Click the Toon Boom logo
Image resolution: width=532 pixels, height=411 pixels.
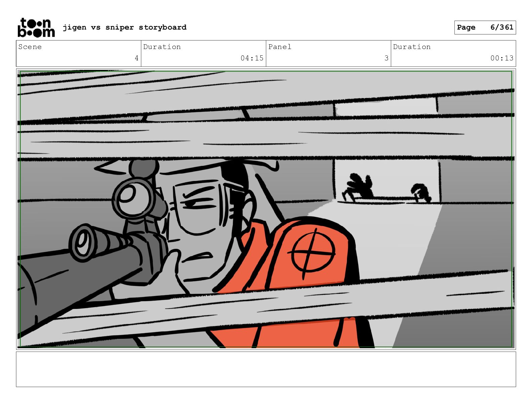(x=36, y=28)
